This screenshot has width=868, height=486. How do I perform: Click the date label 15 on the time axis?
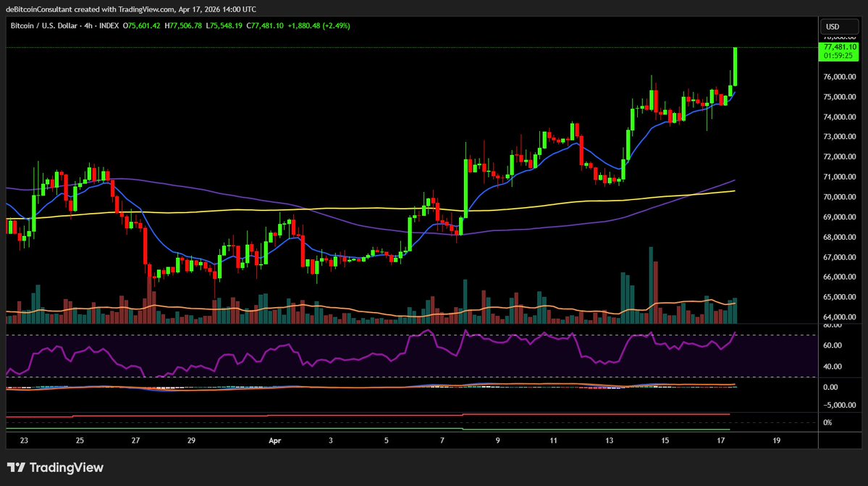pyautogui.click(x=665, y=440)
